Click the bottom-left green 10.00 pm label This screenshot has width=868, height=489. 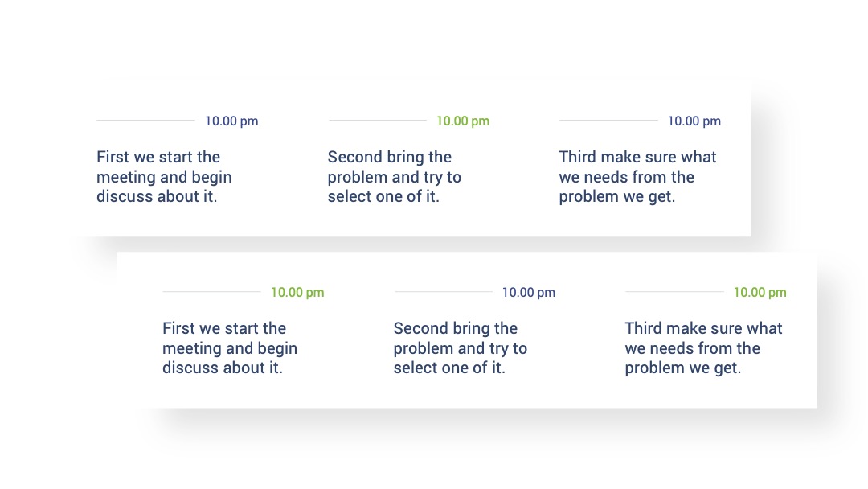click(x=297, y=293)
